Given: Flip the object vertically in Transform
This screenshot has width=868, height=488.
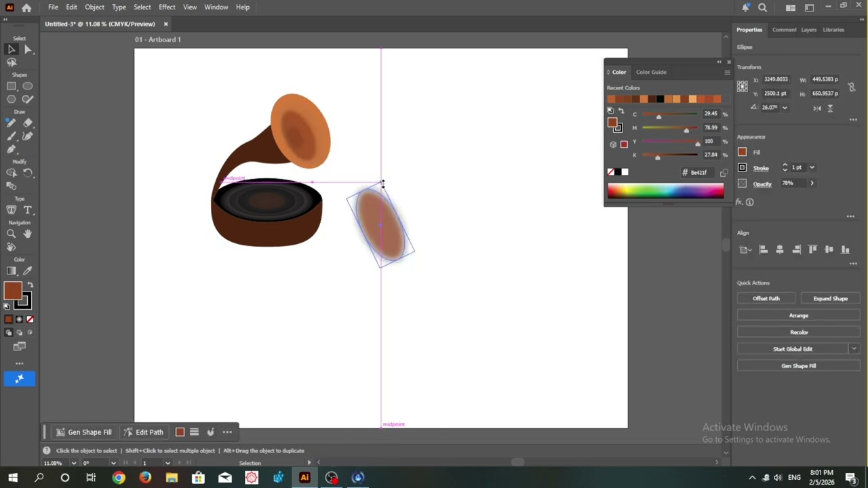Looking at the screenshot, I should [830, 108].
